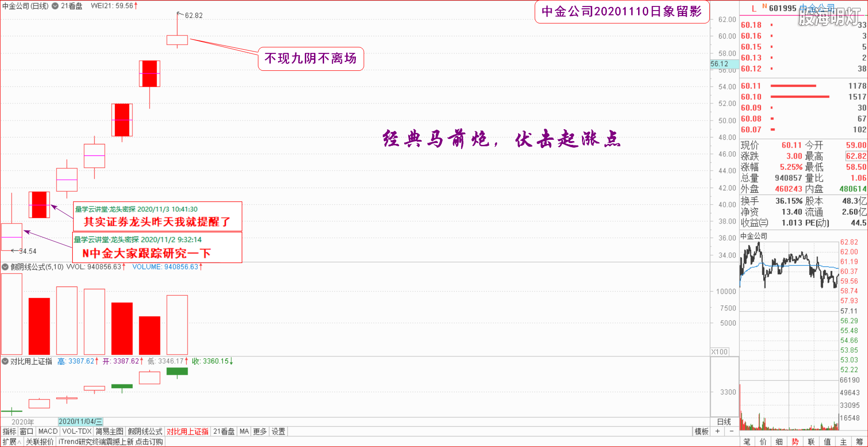Switch to 值 value tab in quote panel
This screenshot has width=868, height=447.
click(x=828, y=442)
